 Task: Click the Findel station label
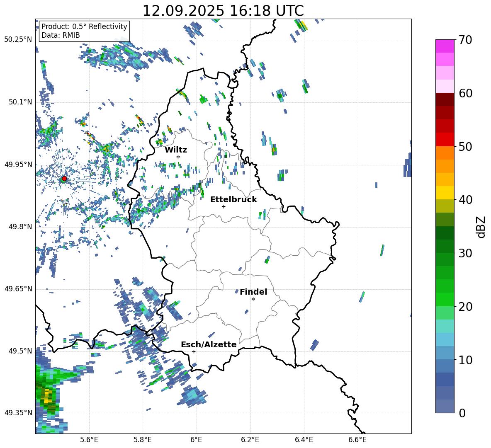pyautogui.click(x=253, y=292)
